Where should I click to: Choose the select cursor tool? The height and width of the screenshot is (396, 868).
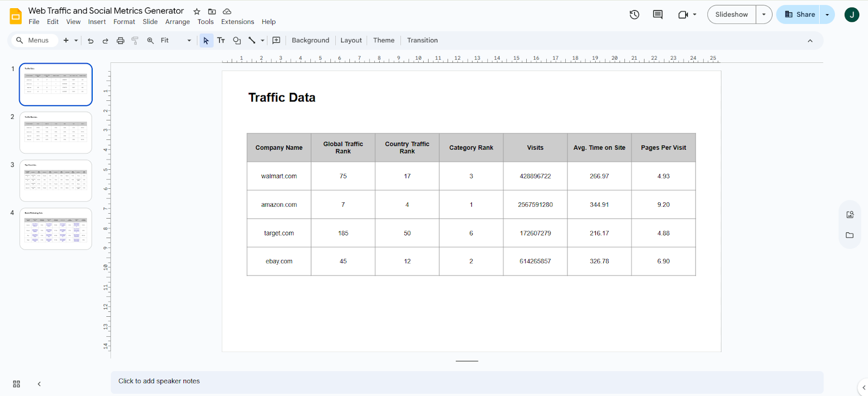tap(206, 41)
